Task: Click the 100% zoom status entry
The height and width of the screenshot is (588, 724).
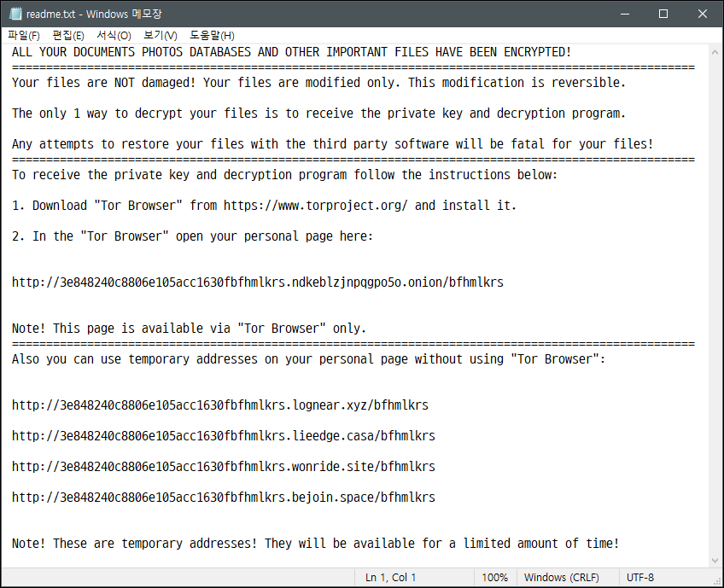Action: pyautogui.click(x=494, y=578)
